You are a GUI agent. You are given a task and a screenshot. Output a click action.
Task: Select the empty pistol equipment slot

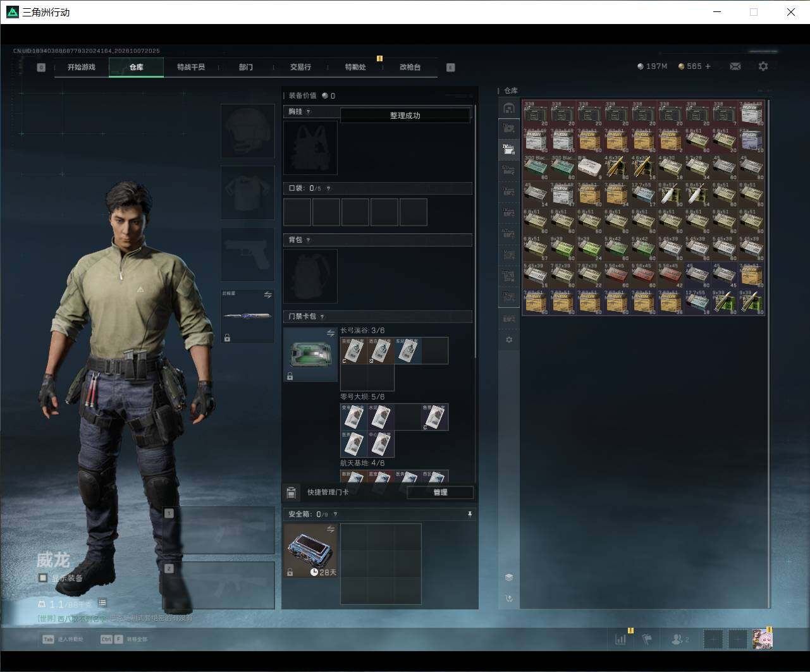pyautogui.click(x=248, y=255)
